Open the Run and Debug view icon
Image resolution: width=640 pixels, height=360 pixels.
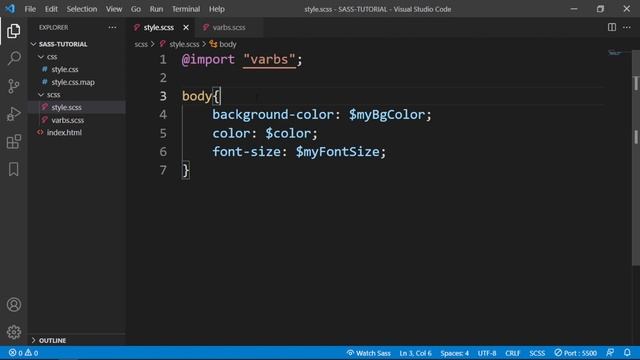coord(13,114)
